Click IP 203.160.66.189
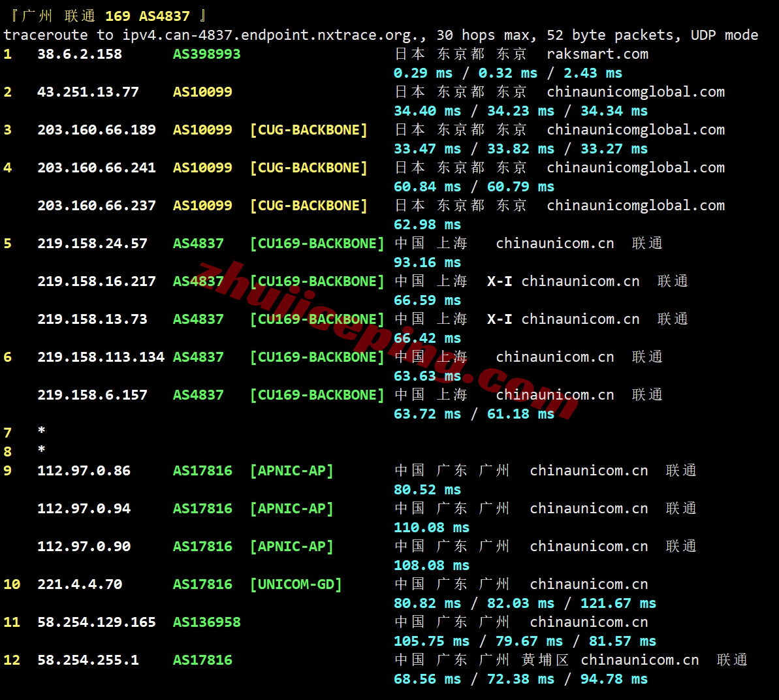Image resolution: width=779 pixels, height=700 pixels. [97, 130]
